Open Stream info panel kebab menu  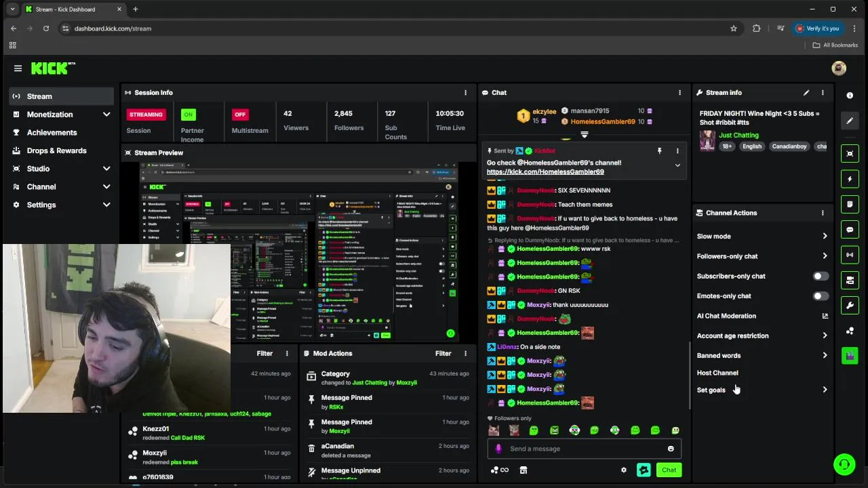(823, 93)
